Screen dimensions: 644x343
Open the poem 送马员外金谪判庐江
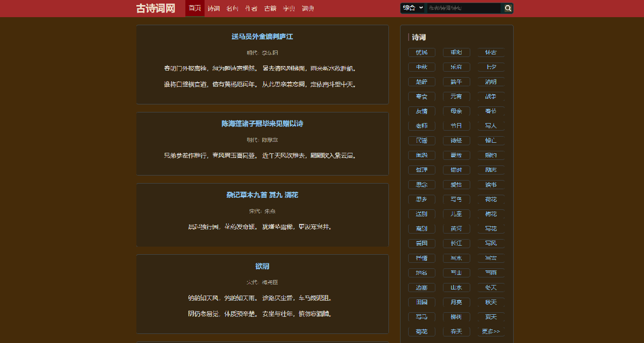(x=262, y=37)
